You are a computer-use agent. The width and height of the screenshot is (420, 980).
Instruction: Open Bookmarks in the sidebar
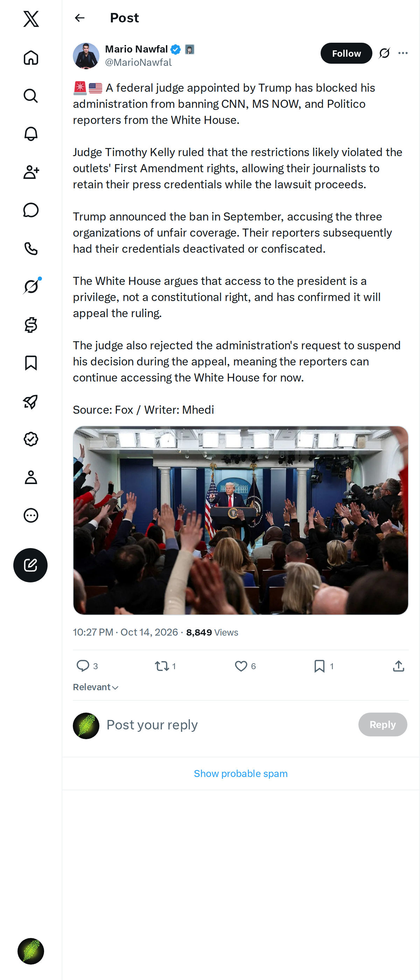point(31,363)
